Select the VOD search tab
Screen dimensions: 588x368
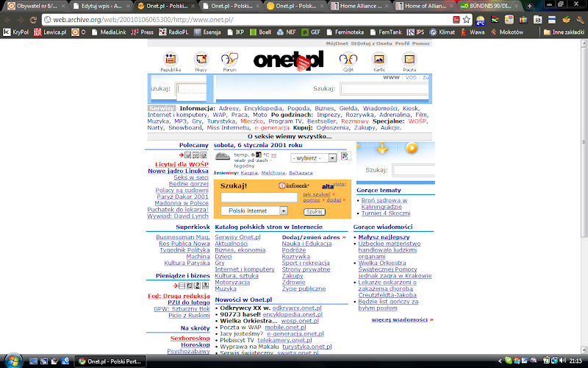[411, 77]
